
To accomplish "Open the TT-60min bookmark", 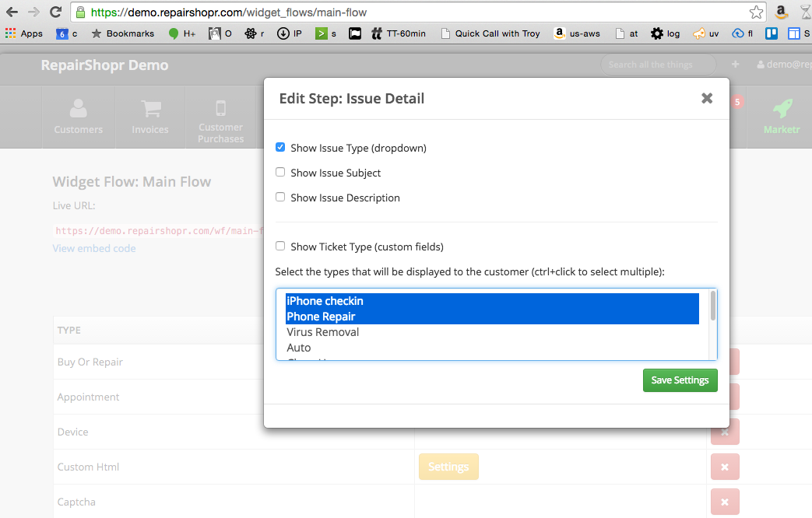I will 399,33.
